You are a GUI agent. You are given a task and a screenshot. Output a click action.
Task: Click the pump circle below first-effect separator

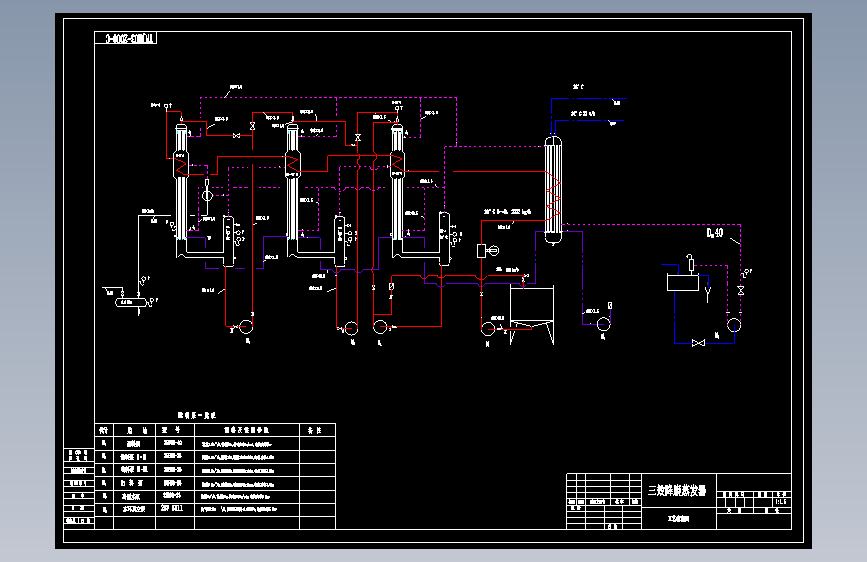click(246, 327)
